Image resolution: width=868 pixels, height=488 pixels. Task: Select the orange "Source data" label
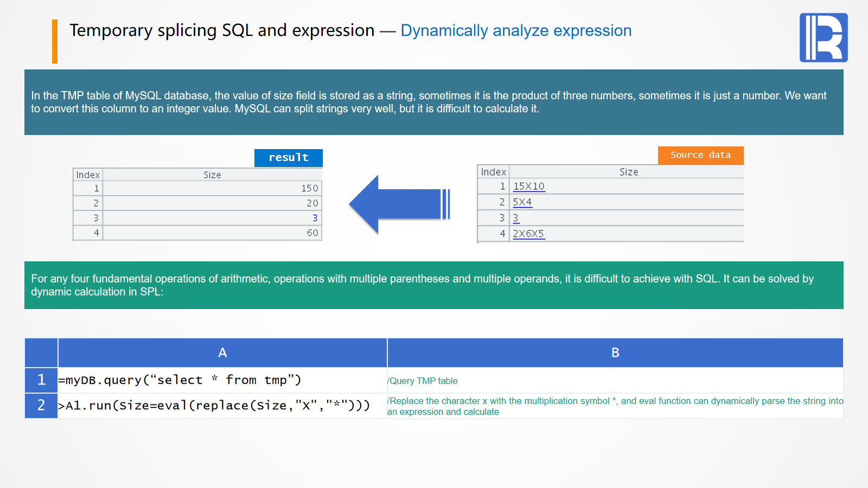700,155
